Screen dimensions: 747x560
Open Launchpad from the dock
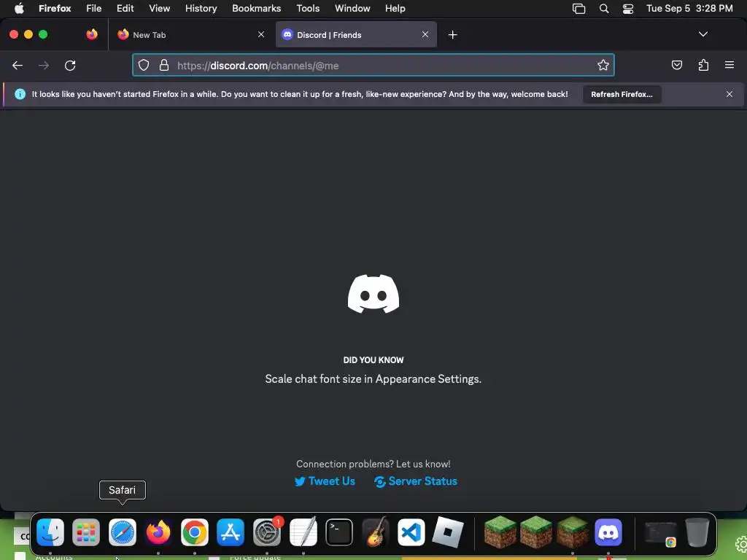coord(86,532)
